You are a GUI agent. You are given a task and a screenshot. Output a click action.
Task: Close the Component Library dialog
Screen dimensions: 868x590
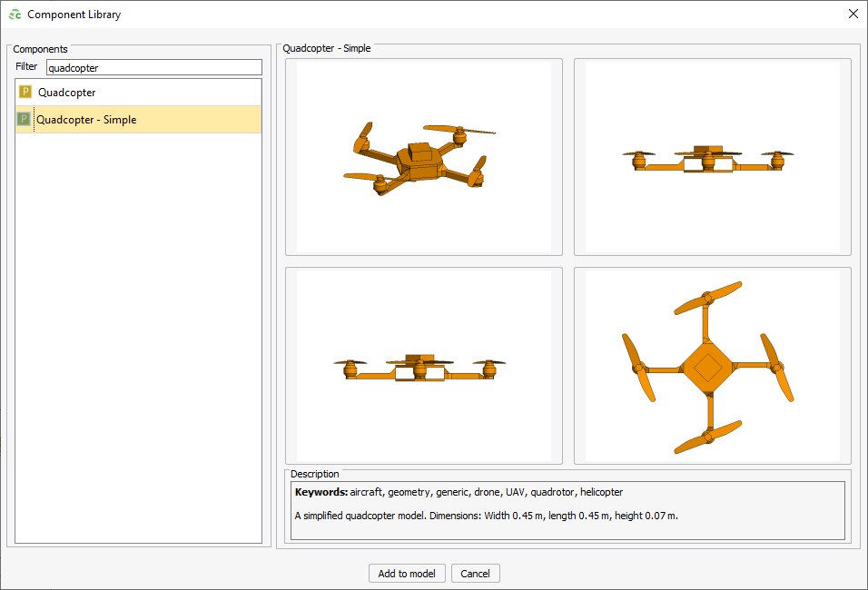click(x=852, y=14)
